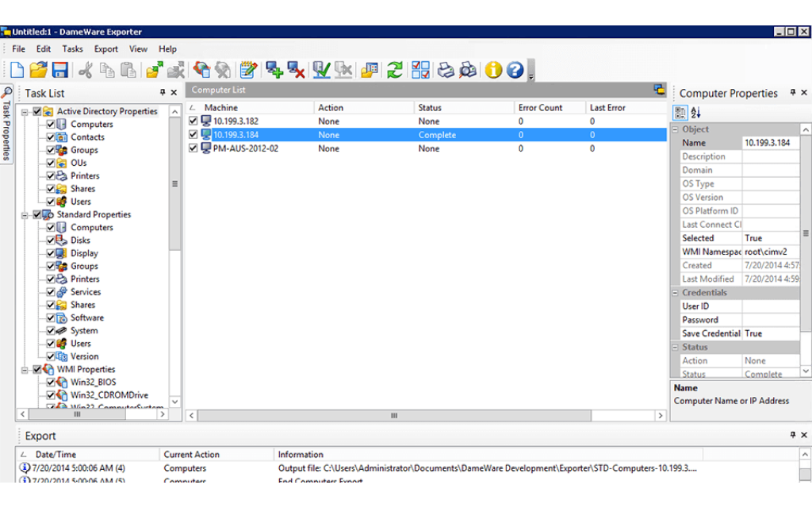This screenshot has width=812, height=508.
Task: Click the Save floppy disk toolbar icon
Action: point(59,71)
